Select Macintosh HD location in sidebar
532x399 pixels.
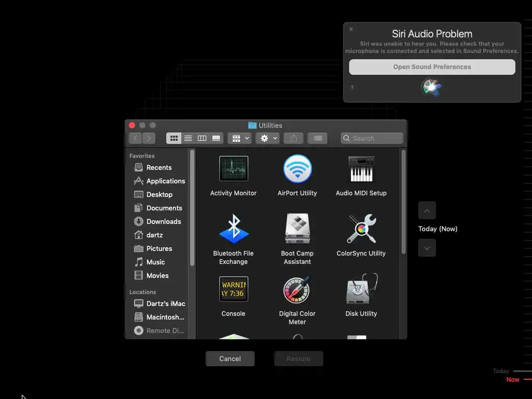tap(158, 317)
